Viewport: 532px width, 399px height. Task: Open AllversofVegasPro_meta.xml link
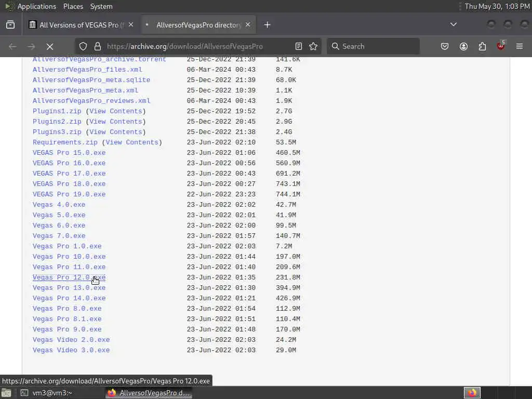click(86, 90)
